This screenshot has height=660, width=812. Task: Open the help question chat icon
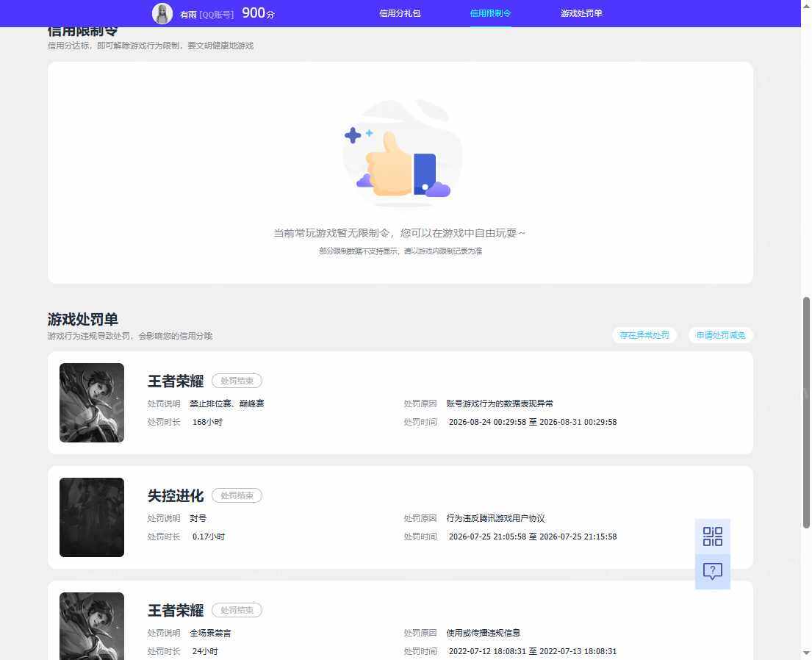[x=713, y=571]
